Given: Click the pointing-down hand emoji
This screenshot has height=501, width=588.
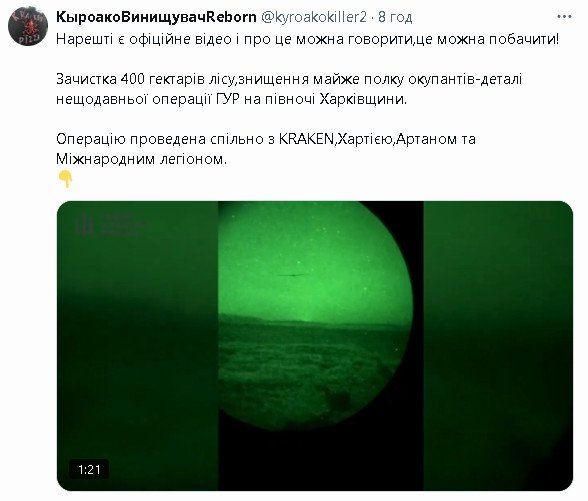Looking at the screenshot, I should pos(66,179).
